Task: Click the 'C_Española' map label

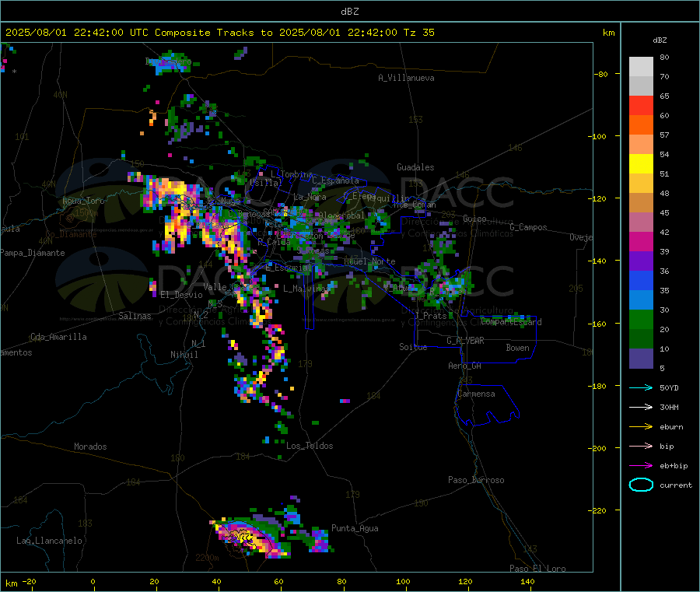Action: click(x=336, y=180)
